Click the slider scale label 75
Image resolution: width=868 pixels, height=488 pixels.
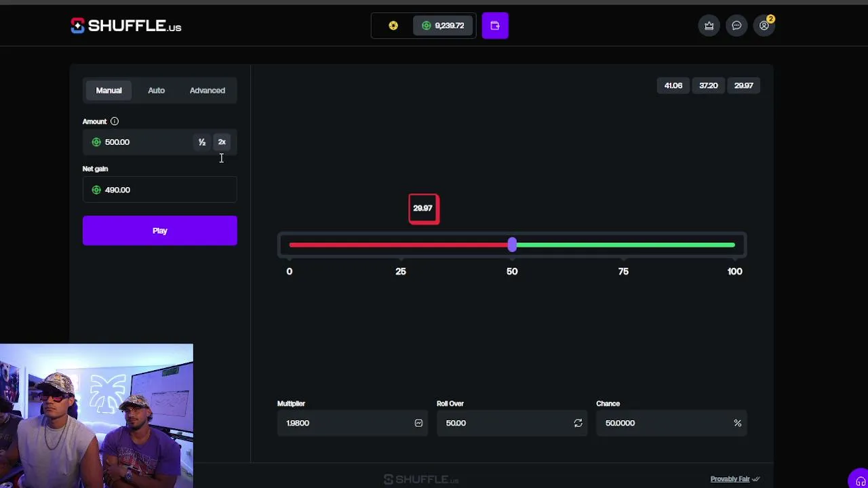pyautogui.click(x=623, y=271)
